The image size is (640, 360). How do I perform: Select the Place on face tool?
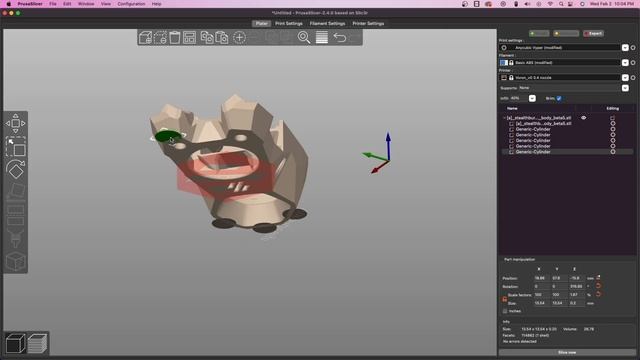point(16,191)
